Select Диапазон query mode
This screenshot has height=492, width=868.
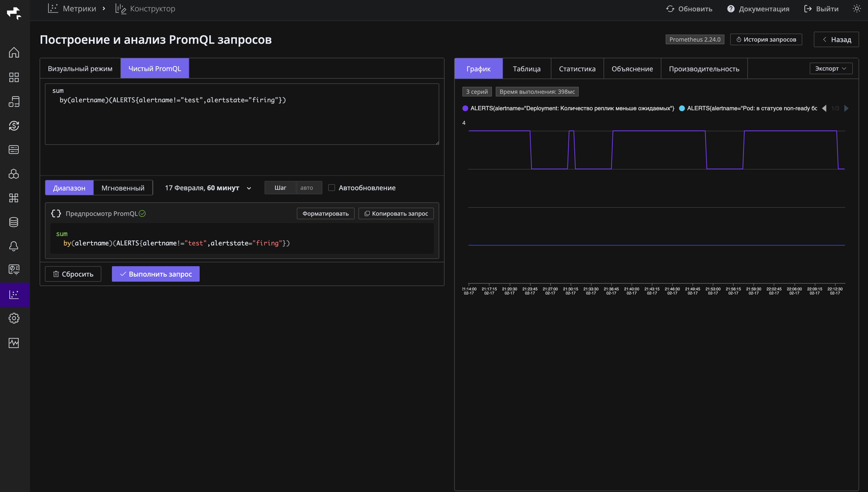click(69, 188)
